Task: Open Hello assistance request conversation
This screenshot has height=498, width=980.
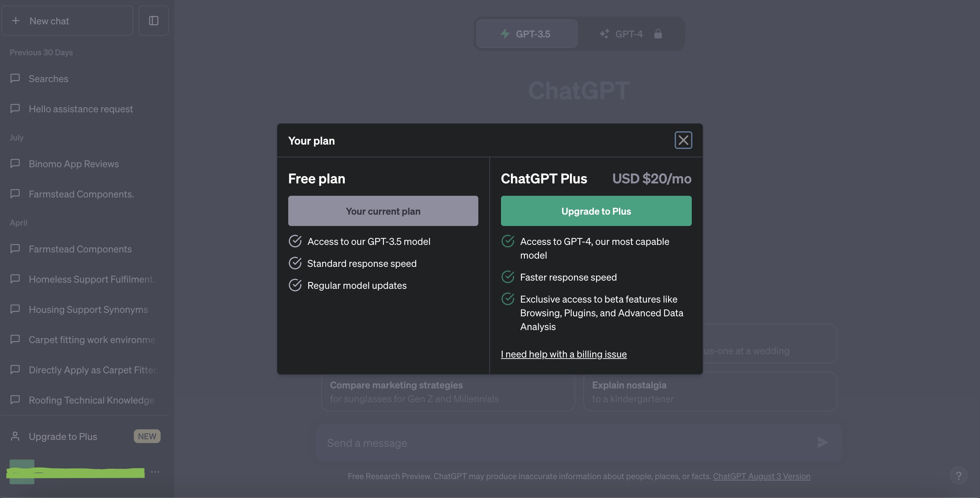Action: point(81,109)
